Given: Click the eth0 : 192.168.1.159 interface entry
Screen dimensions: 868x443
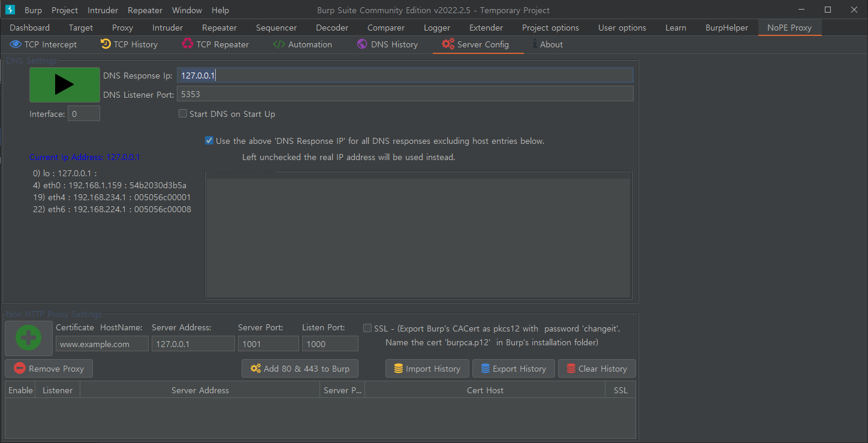Looking at the screenshot, I should (x=110, y=185).
